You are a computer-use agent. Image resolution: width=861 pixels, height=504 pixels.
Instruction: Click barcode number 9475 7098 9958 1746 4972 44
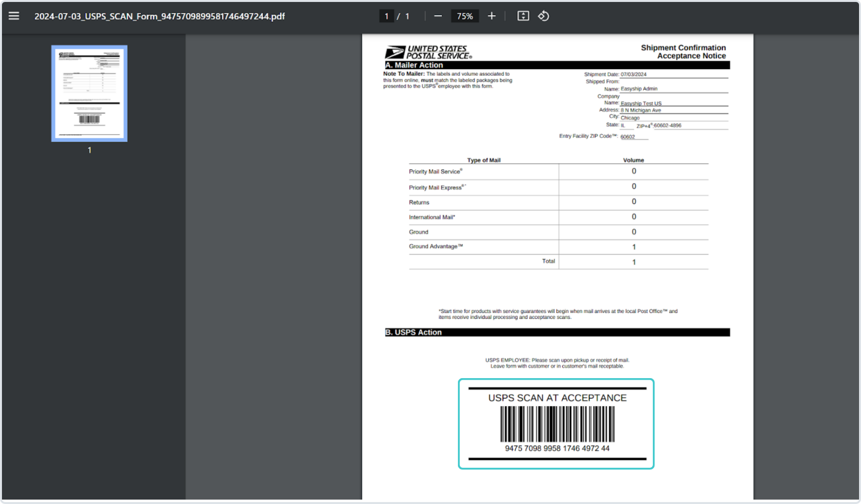point(557,449)
